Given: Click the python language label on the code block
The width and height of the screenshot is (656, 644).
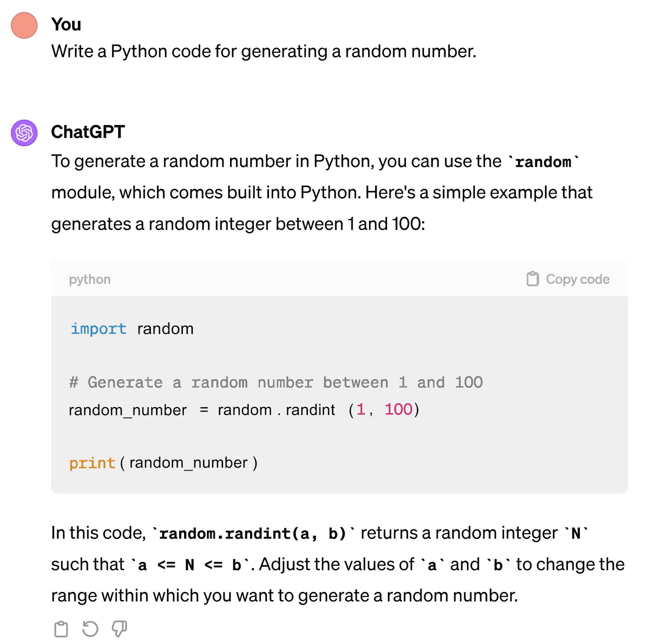Looking at the screenshot, I should [x=89, y=279].
